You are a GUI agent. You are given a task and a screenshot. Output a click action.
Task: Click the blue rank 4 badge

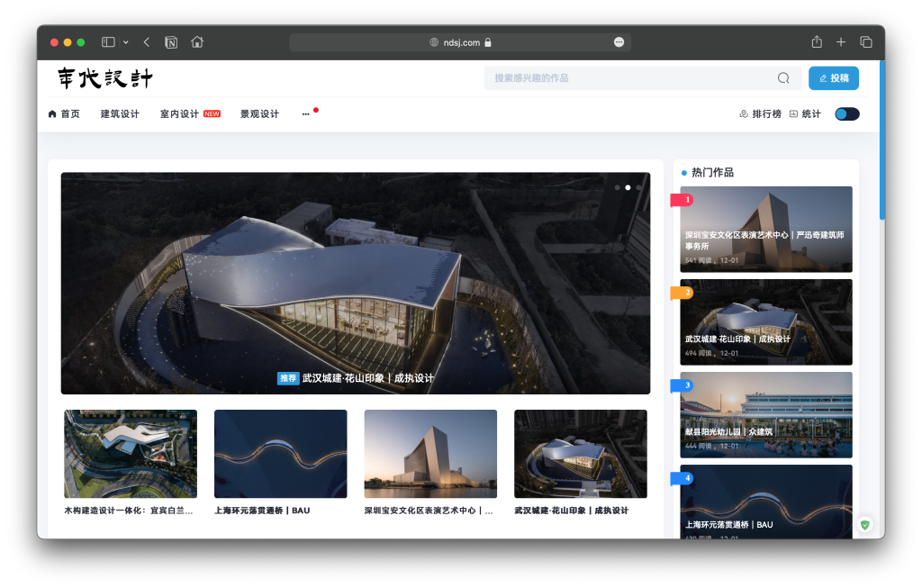(x=682, y=479)
